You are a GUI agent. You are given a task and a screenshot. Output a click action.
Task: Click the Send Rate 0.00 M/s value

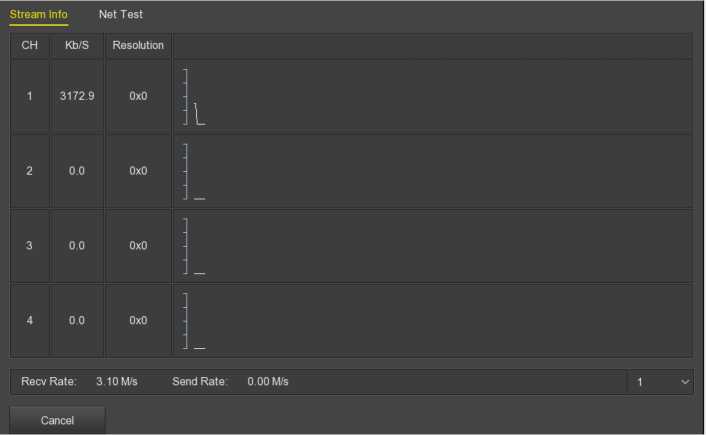pos(268,382)
